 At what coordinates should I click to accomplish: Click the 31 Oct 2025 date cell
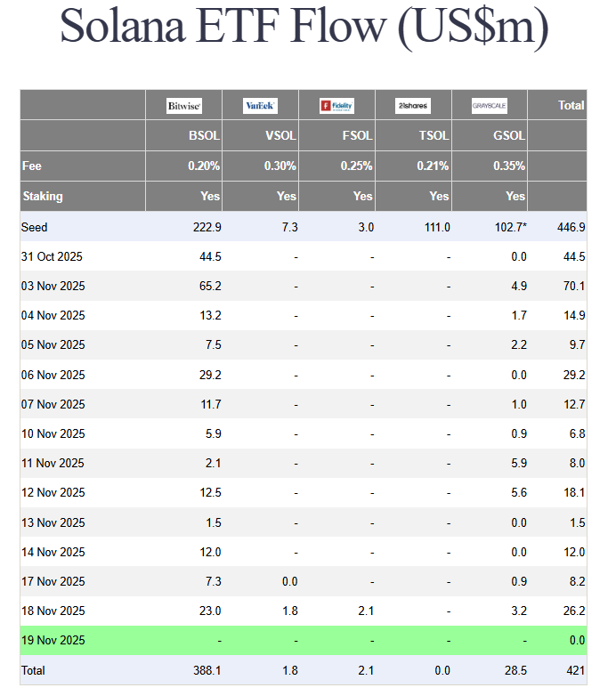[53, 256]
